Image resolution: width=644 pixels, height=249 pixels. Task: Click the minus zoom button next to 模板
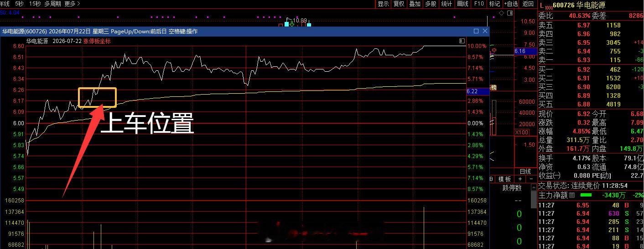[x=531, y=179]
